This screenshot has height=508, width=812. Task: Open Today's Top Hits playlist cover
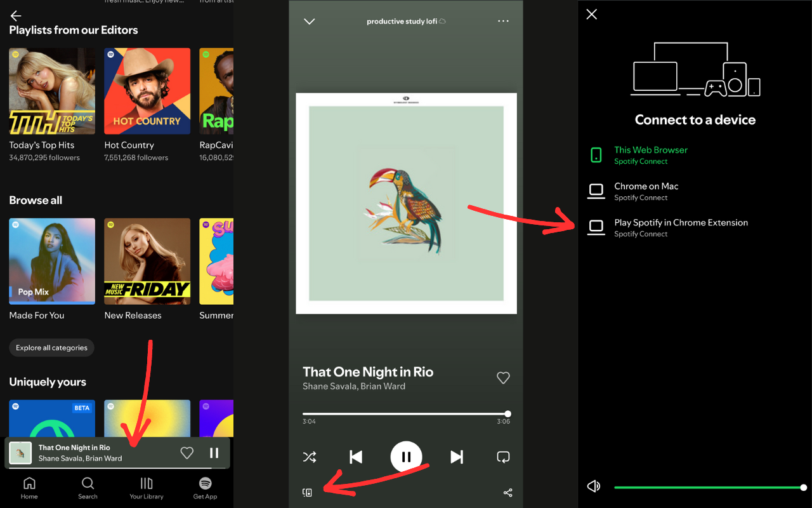tap(52, 91)
